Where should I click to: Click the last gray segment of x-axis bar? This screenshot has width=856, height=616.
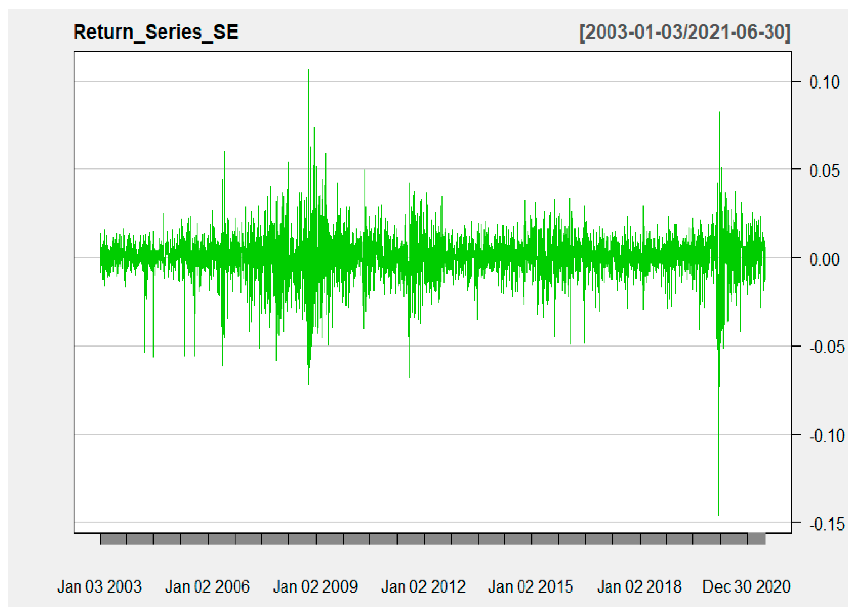pyautogui.click(x=756, y=539)
